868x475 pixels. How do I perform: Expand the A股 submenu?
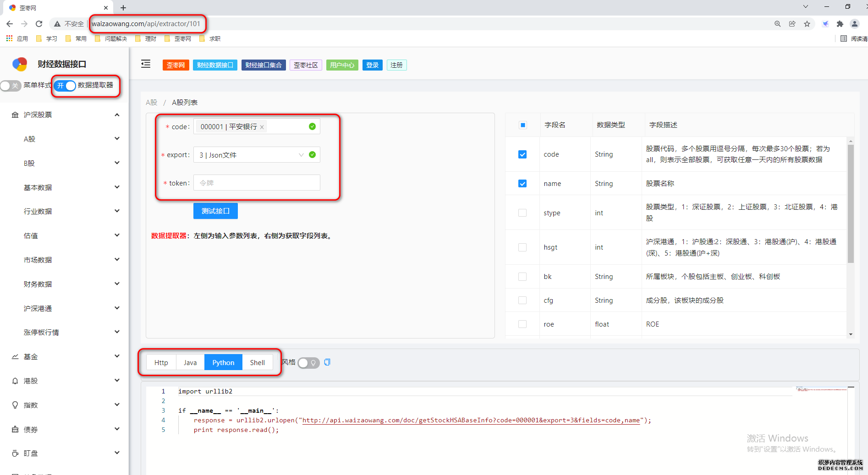(65, 139)
